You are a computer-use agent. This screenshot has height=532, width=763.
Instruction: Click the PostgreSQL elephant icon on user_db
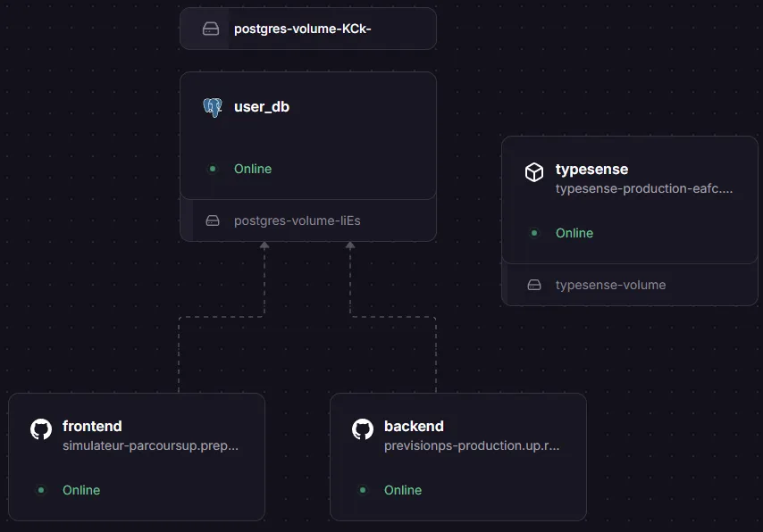coord(212,108)
